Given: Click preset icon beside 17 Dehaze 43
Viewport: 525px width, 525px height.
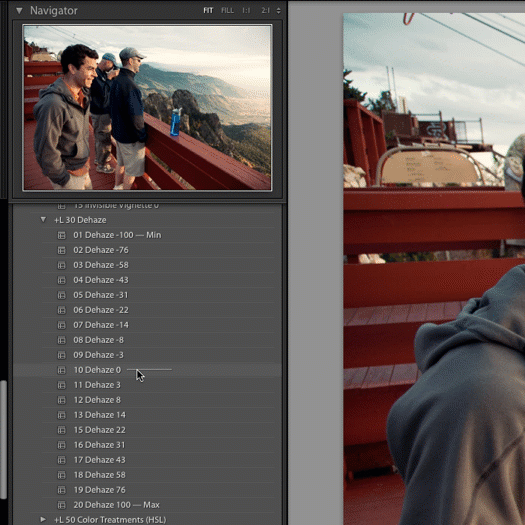Looking at the screenshot, I should tap(62, 460).
